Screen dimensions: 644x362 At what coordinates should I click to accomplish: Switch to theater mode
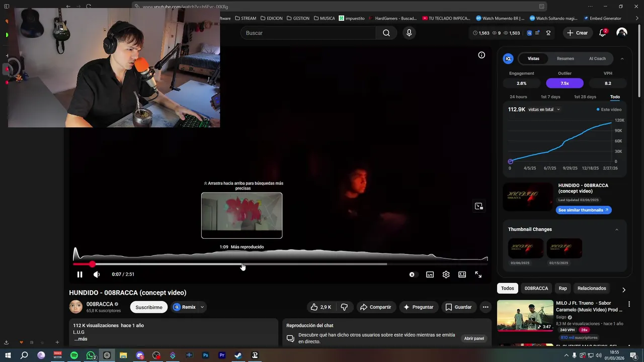point(462,275)
